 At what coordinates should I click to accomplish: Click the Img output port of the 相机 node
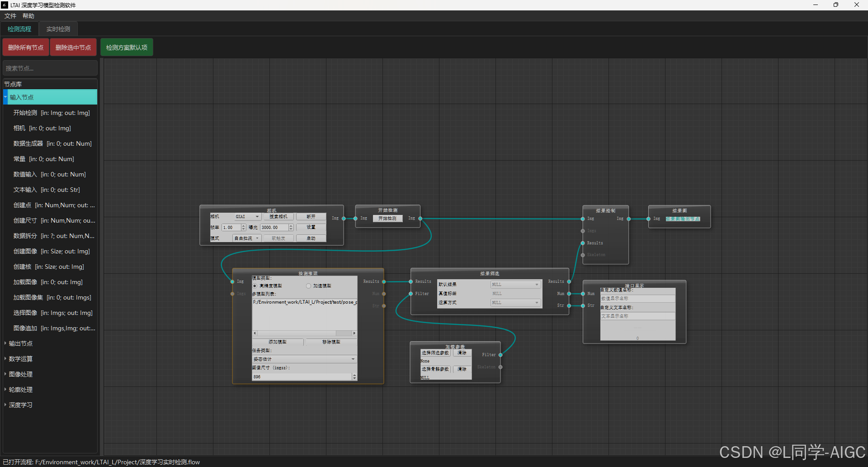click(344, 219)
